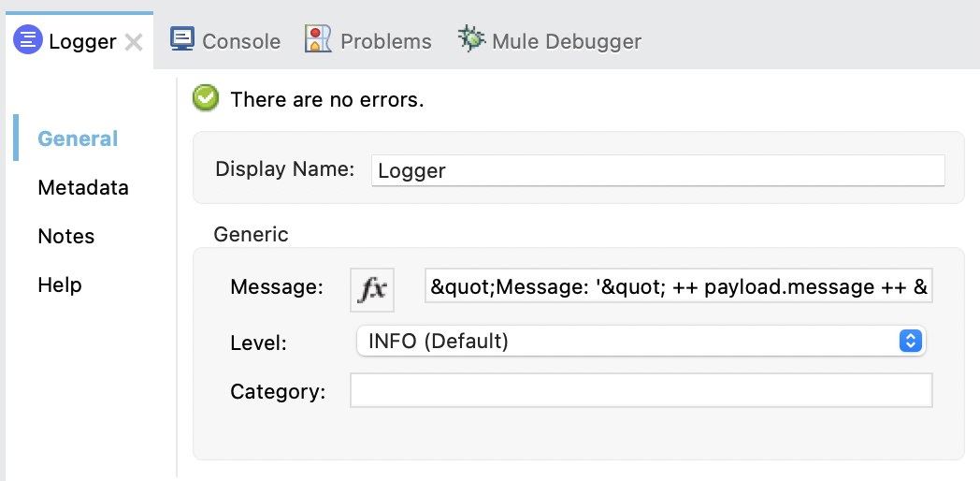Open the Level dropdown showing INFO (Default)
The width and height of the screenshot is (980, 481).
[627, 342]
